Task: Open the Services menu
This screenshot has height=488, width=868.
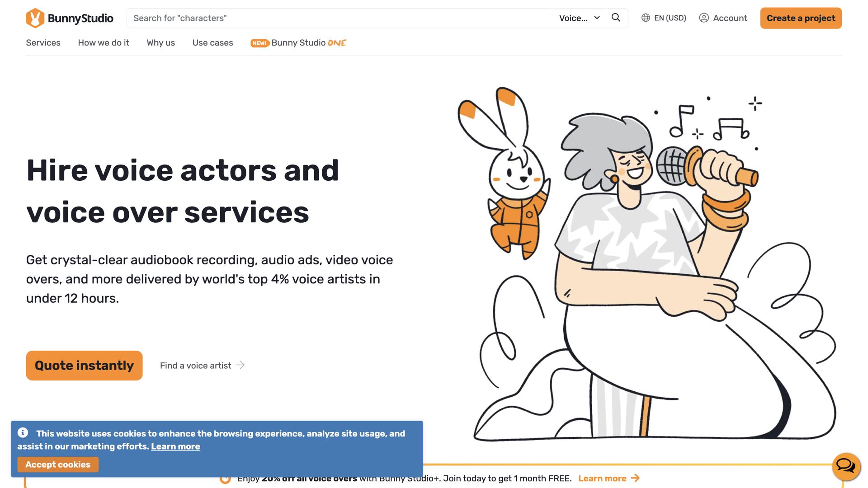Action: pyautogui.click(x=43, y=42)
